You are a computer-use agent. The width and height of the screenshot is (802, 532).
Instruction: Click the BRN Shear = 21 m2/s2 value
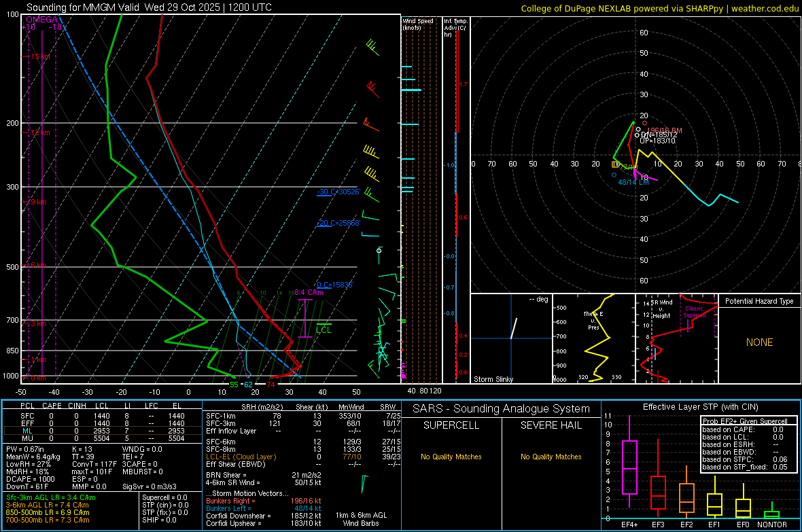pos(263,475)
